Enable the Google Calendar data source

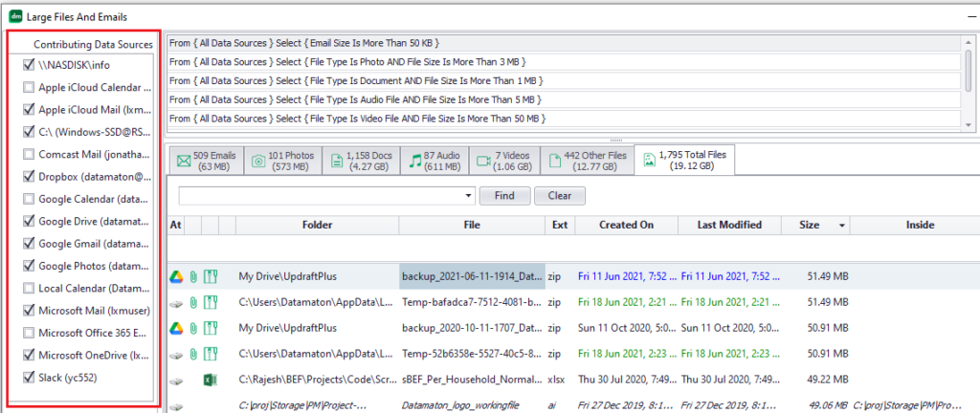click(x=28, y=199)
